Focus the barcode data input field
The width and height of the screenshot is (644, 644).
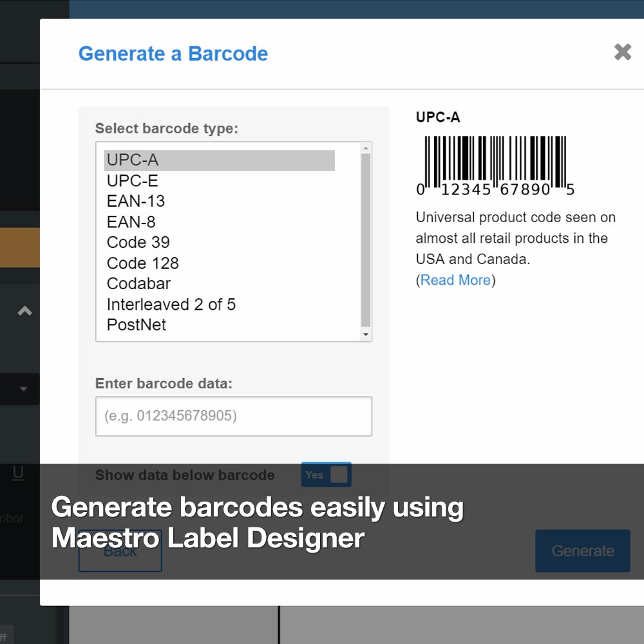[x=234, y=416]
